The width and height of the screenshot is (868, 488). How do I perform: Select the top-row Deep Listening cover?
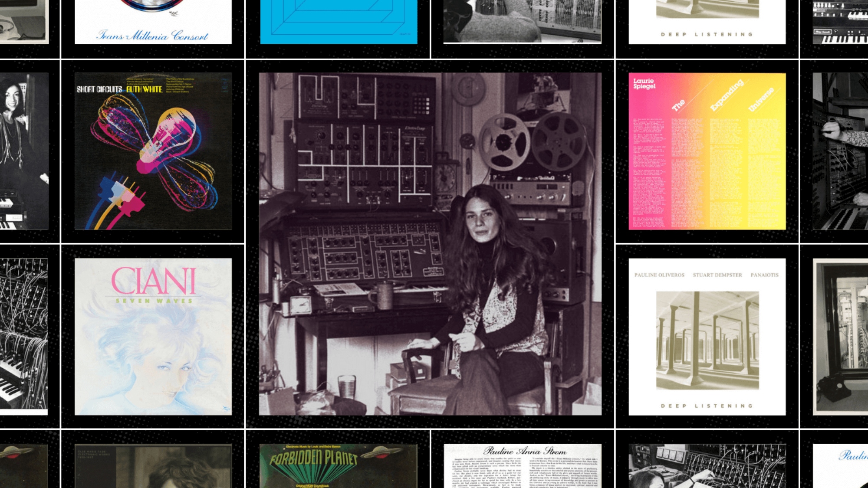coord(707,22)
